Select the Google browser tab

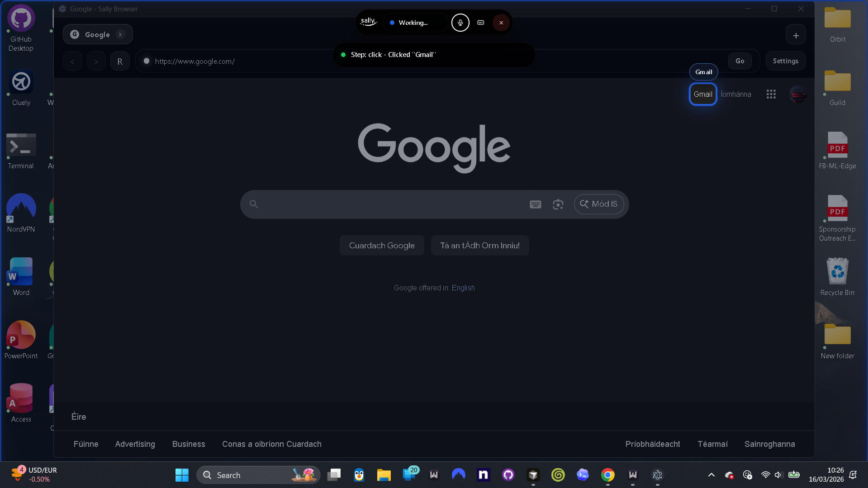[98, 34]
